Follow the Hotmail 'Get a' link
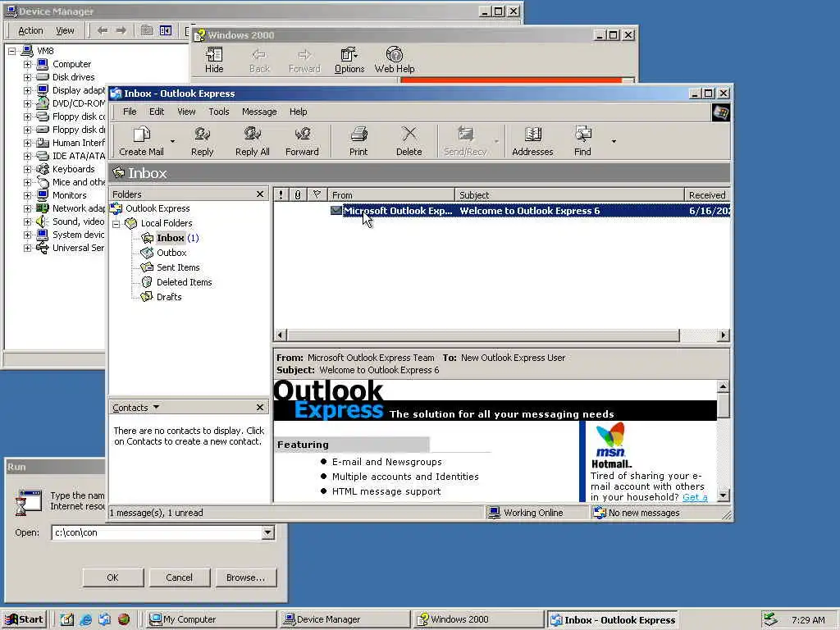Screen dimensions: 840x630 coord(695,497)
